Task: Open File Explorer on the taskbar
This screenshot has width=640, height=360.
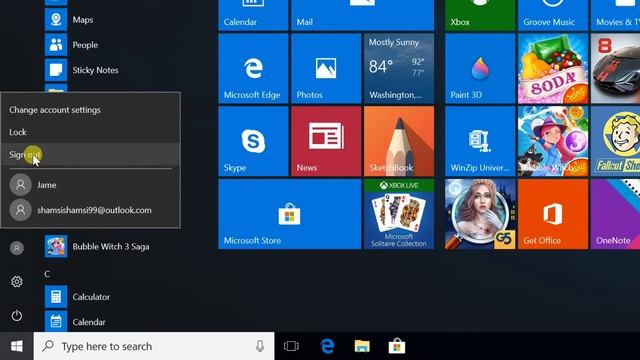Action: click(362, 346)
